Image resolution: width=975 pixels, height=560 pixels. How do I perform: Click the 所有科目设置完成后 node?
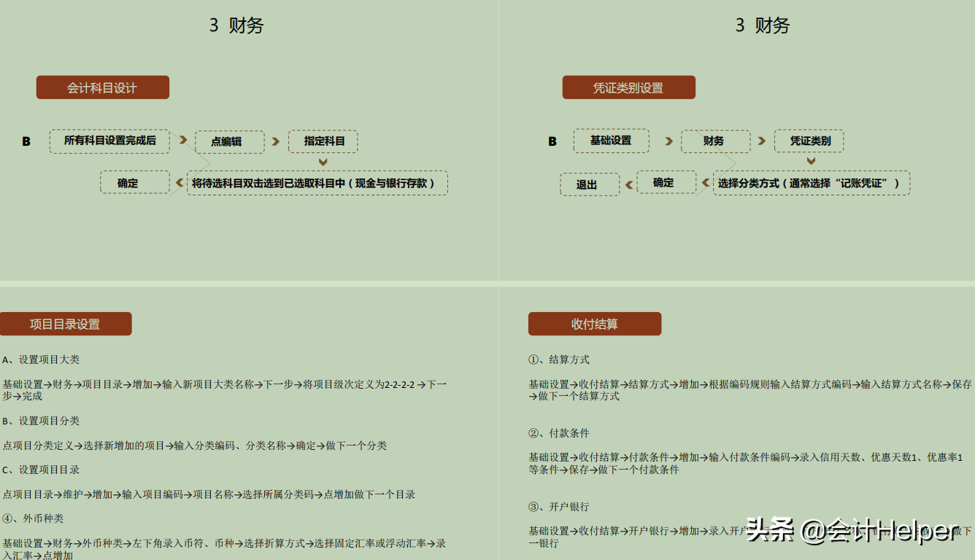[109, 141]
